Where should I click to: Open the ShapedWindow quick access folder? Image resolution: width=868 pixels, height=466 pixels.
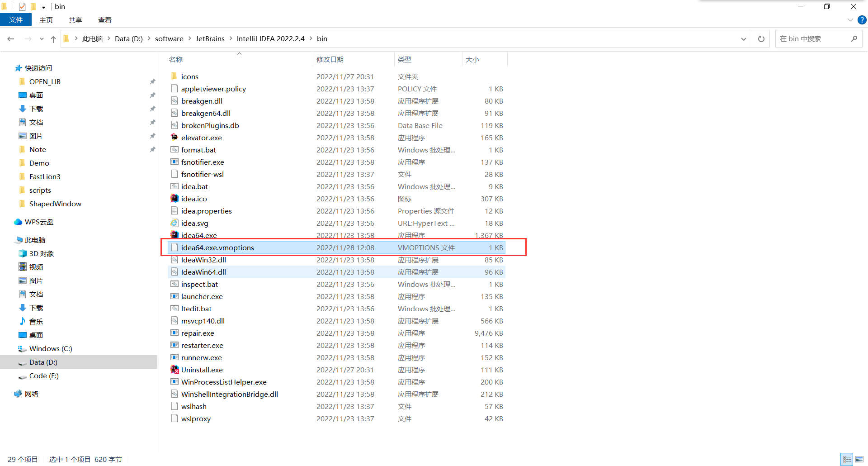55,204
